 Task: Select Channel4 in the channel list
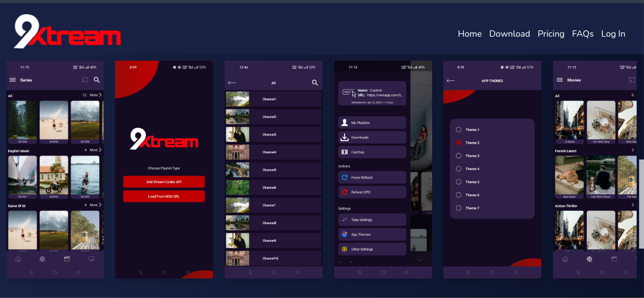click(273, 152)
